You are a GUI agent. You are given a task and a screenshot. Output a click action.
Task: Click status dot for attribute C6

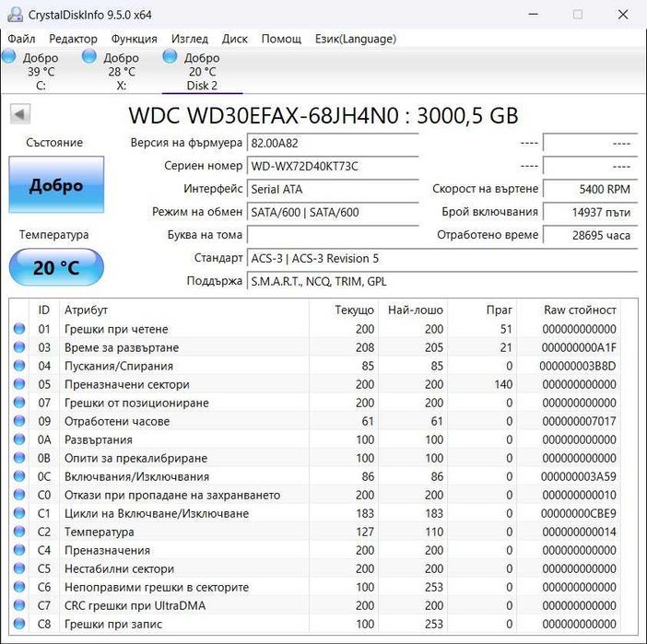click(19, 587)
